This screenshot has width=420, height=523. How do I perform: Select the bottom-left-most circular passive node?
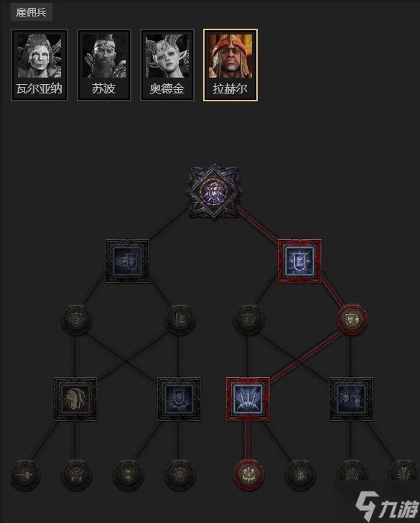coord(25,474)
